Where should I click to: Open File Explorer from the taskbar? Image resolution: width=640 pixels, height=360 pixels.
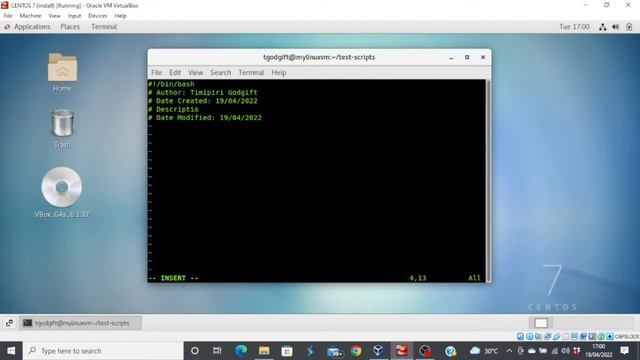point(264,351)
